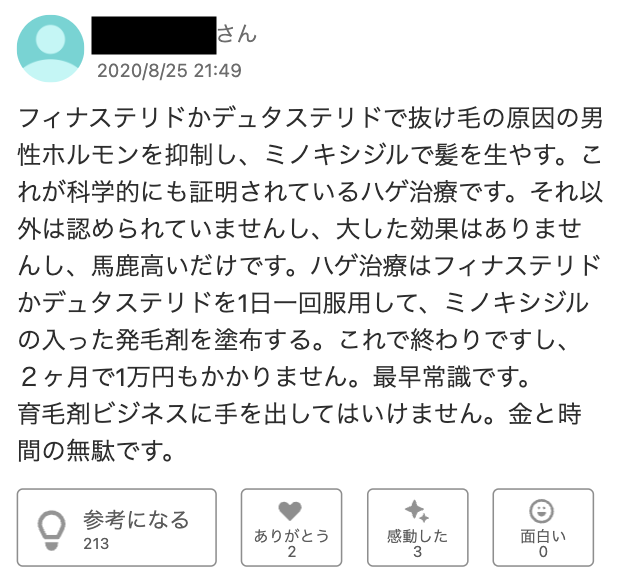Click the lightbulb icon for 参考になる
The width and height of the screenshot is (622, 582).
[51, 527]
